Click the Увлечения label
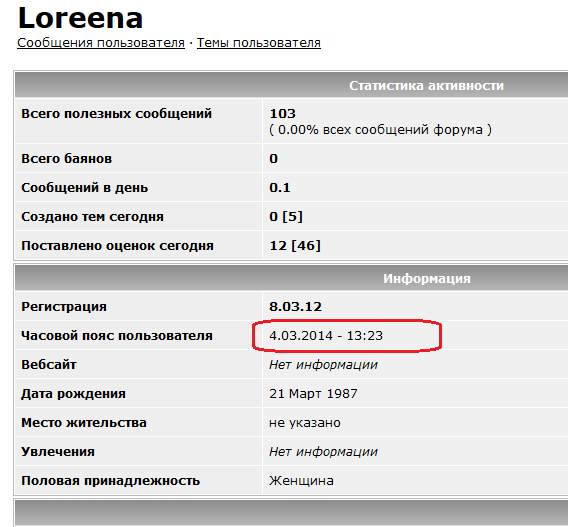The height and width of the screenshot is (527, 568). tap(58, 452)
